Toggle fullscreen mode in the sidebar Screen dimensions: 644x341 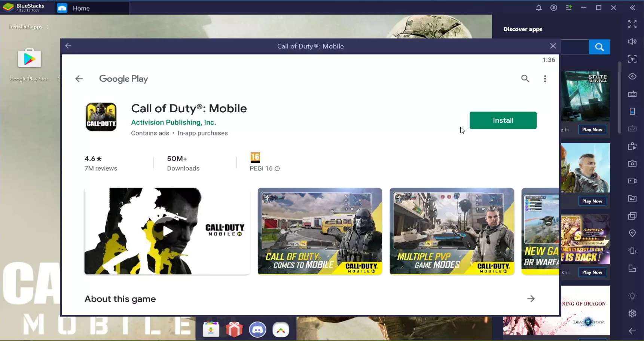point(632,24)
